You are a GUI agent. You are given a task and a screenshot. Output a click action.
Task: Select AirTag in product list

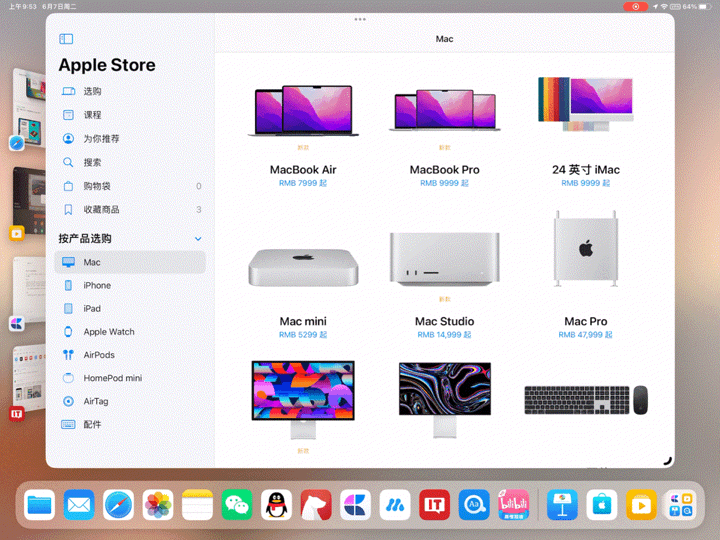click(130, 401)
